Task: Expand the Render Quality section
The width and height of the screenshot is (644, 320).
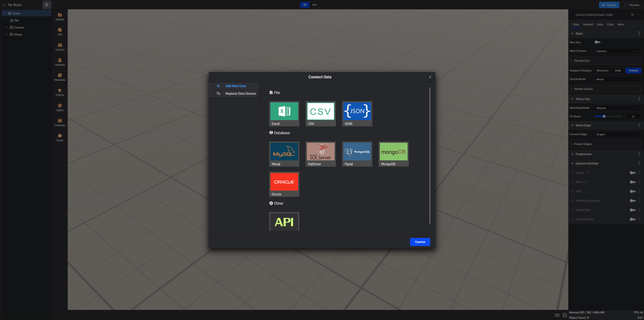Action: (x=606, y=89)
